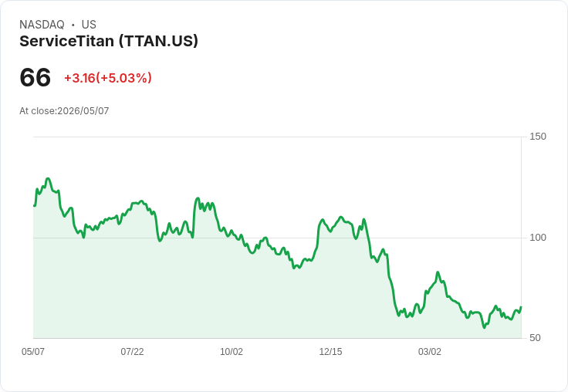This screenshot has height=392, width=568.
Task: Click the 10/02 date label on x-axis
Action: pyautogui.click(x=232, y=352)
